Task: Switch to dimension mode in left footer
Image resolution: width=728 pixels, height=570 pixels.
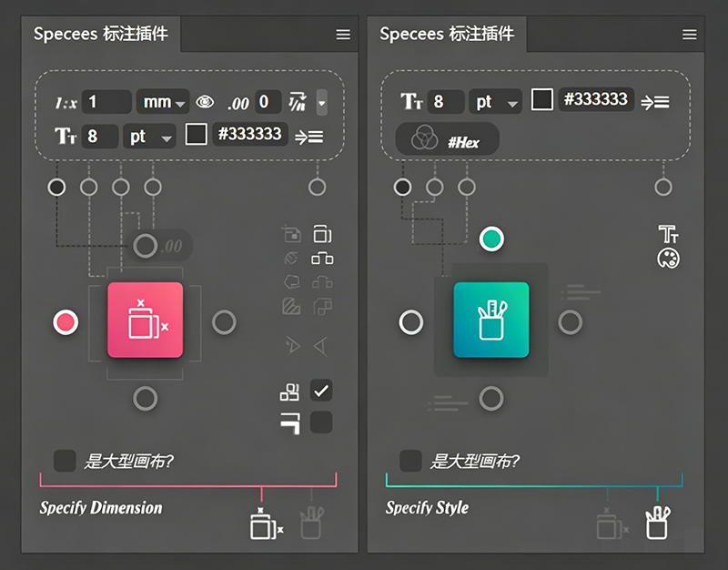Action: (x=266, y=524)
